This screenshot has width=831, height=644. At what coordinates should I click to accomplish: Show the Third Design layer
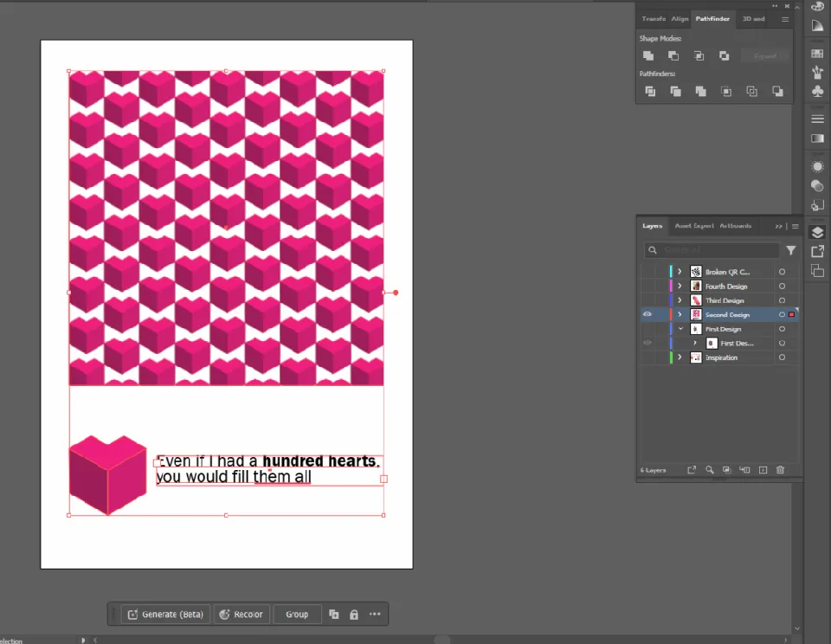(647, 300)
